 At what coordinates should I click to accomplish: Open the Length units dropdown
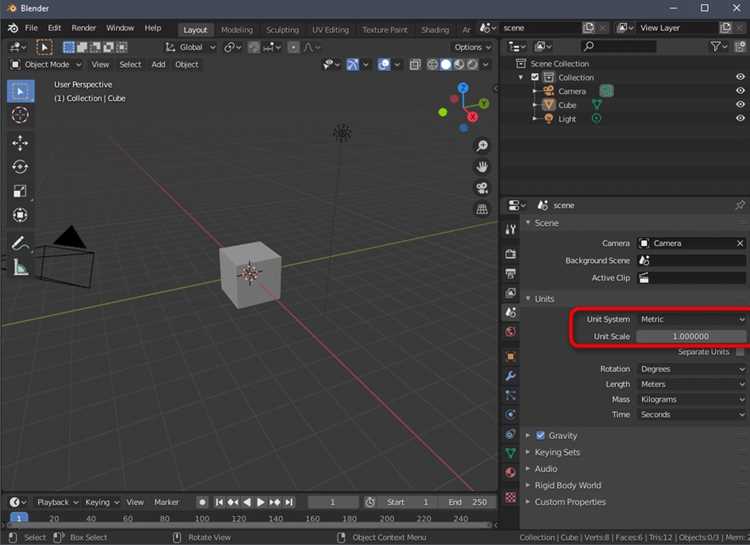[692, 384]
